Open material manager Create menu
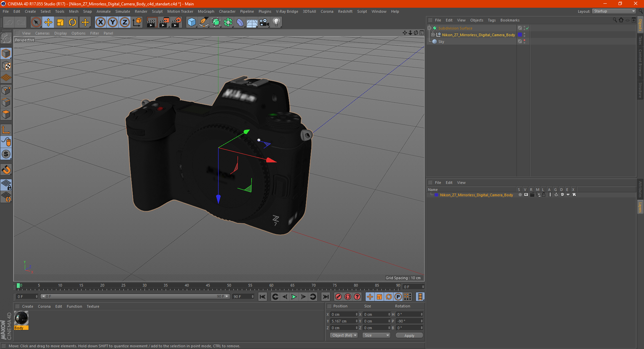 tap(28, 306)
